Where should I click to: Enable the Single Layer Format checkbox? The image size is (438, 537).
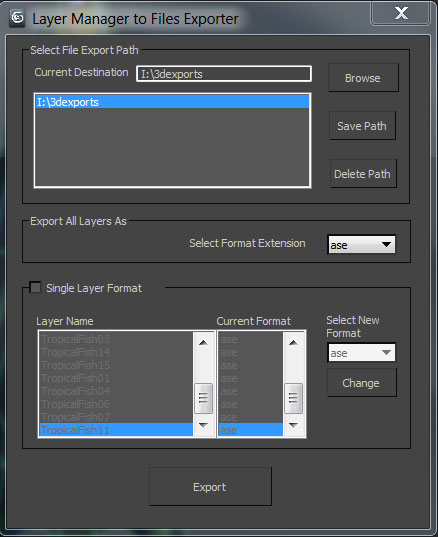tap(35, 288)
